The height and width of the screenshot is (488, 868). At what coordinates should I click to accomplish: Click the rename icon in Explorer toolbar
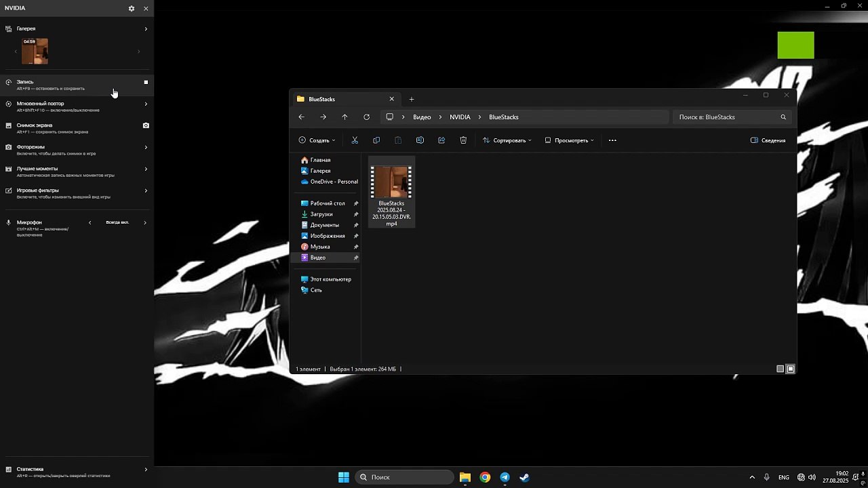420,140
